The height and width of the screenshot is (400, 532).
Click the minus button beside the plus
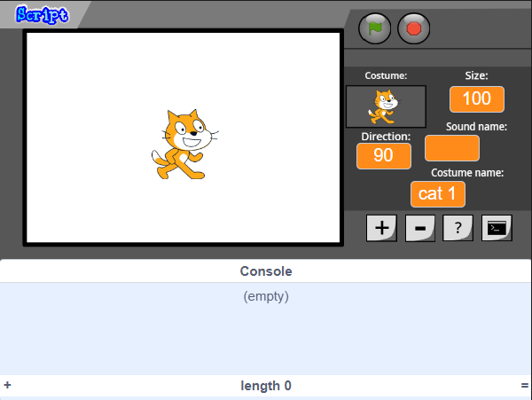420,228
